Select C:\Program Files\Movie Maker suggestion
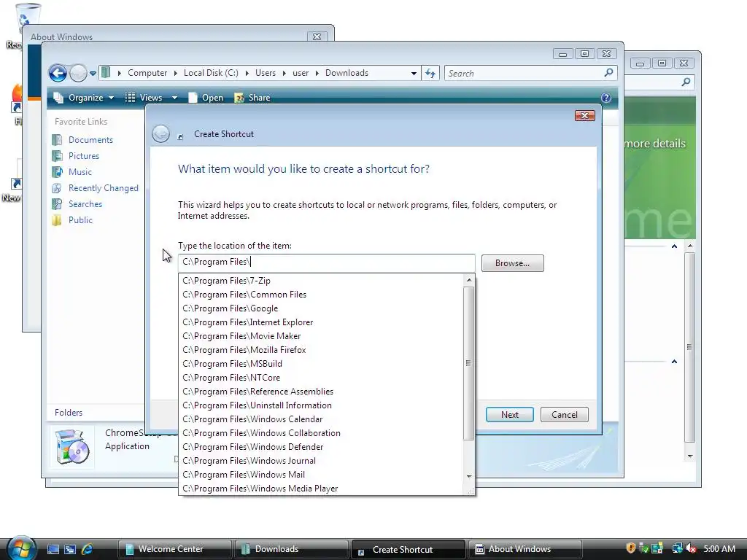The image size is (747, 560). coord(321,336)
